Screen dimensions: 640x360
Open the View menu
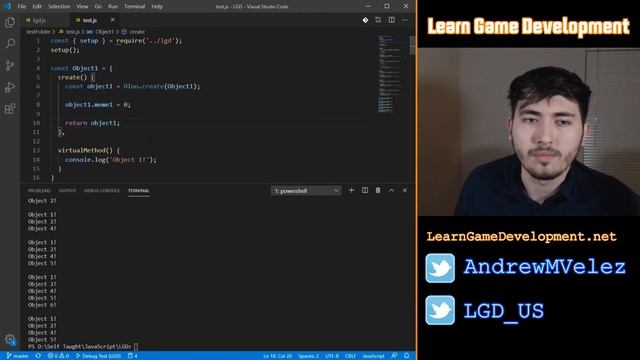click(x=82, y=7)
